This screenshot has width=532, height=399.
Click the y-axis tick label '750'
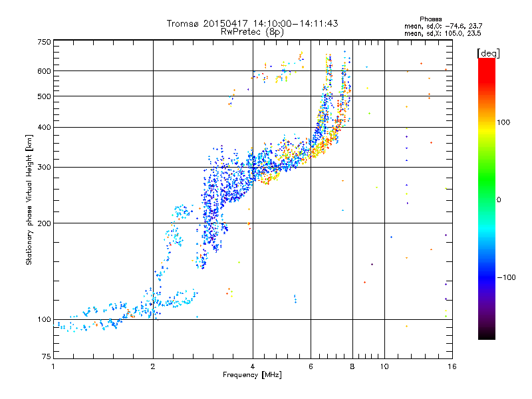coord(44,42)
